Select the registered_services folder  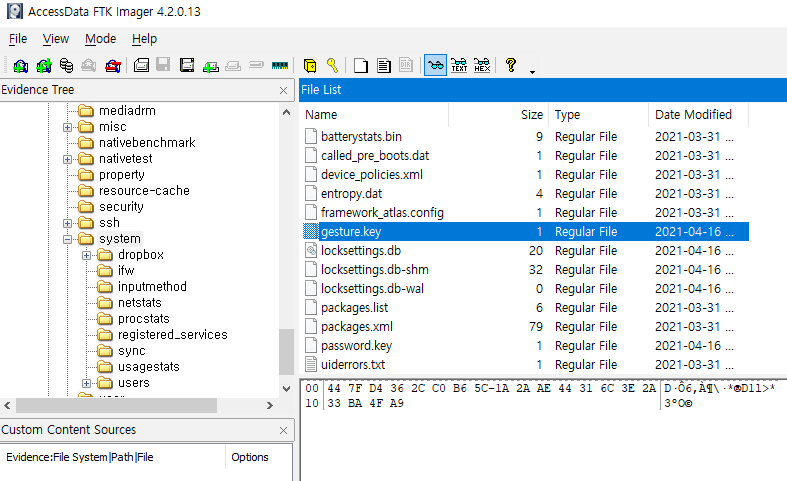(x=173, y=335)
